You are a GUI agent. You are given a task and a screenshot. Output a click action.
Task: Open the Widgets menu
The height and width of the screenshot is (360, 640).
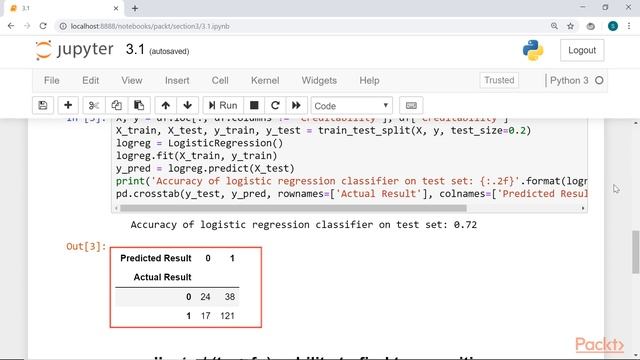coord(319,80)
